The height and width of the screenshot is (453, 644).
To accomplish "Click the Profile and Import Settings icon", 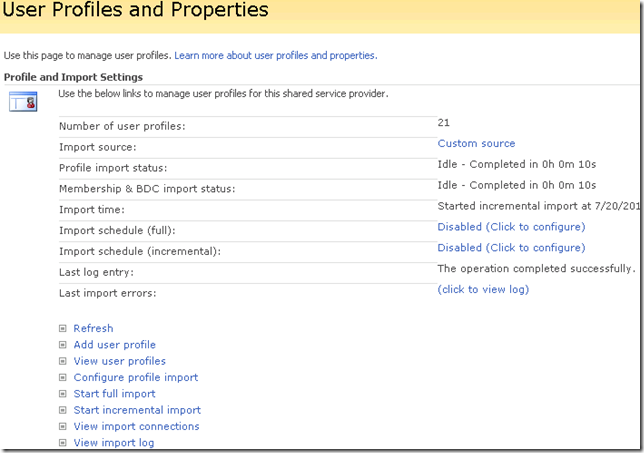I will [x=23, y=101].
